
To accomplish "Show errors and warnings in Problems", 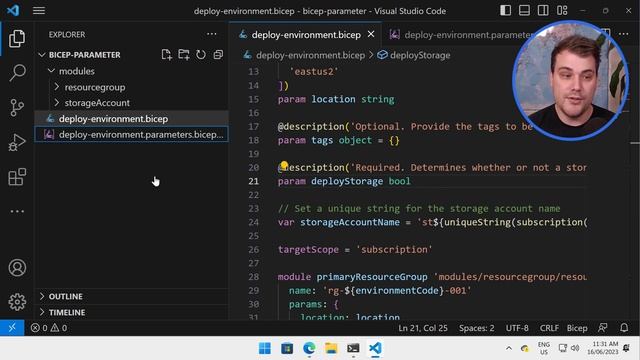I will [x=49, y=328].
